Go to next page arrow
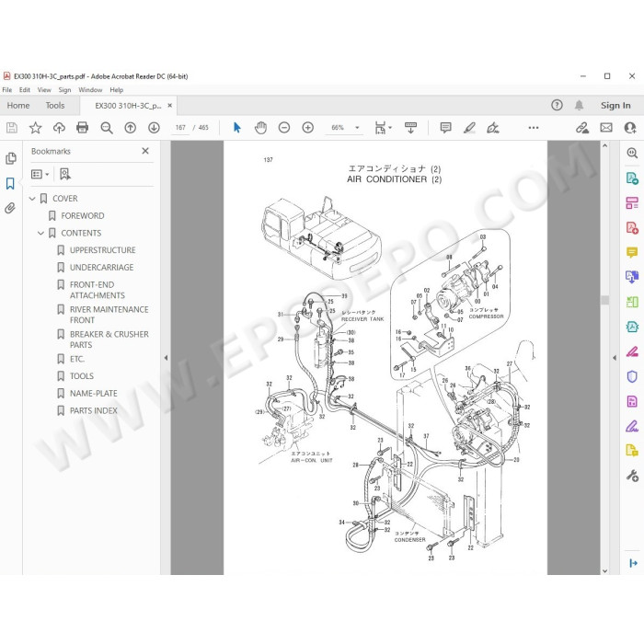The height and width of the screenshot is (644, 644). click(x=154, y=128)
